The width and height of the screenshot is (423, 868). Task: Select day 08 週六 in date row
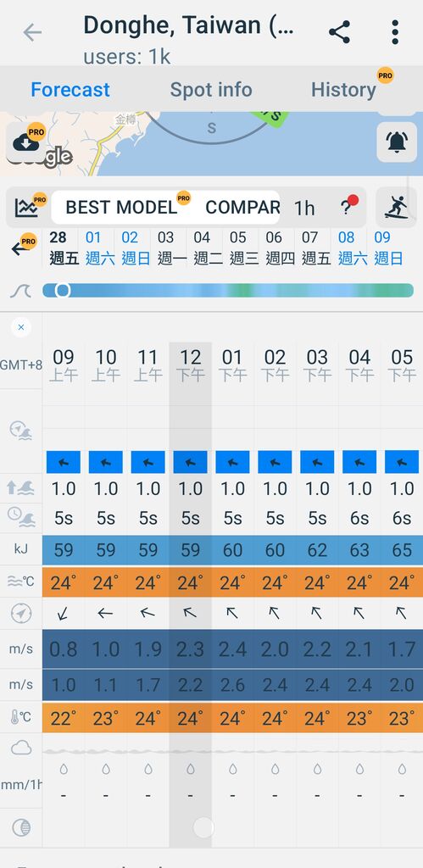pos(346,248)
